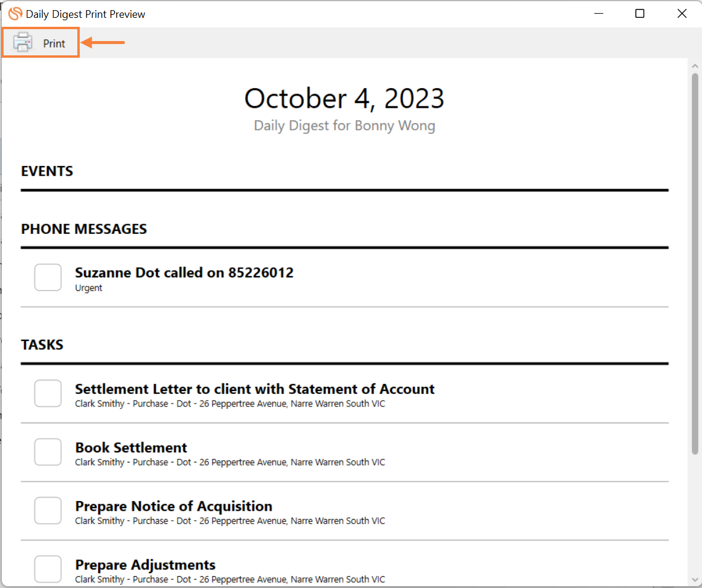702x588 pixels.
Task: Mark the Book Settlement task checkbox
Action: click(48, 452)
